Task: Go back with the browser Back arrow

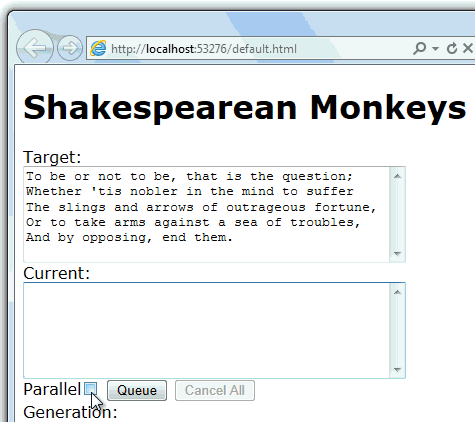Action: tap(34, 48)
